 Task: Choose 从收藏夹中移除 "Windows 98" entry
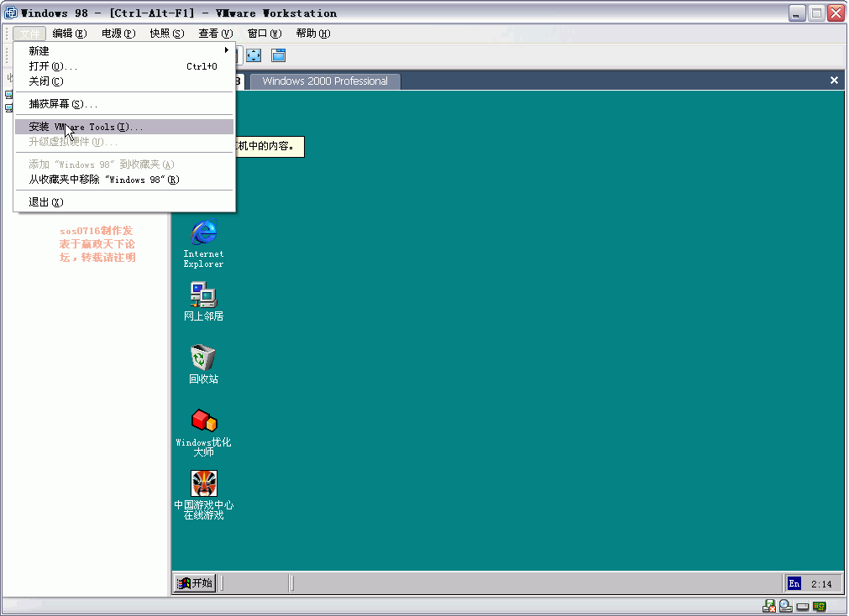[x=124, y=180]
